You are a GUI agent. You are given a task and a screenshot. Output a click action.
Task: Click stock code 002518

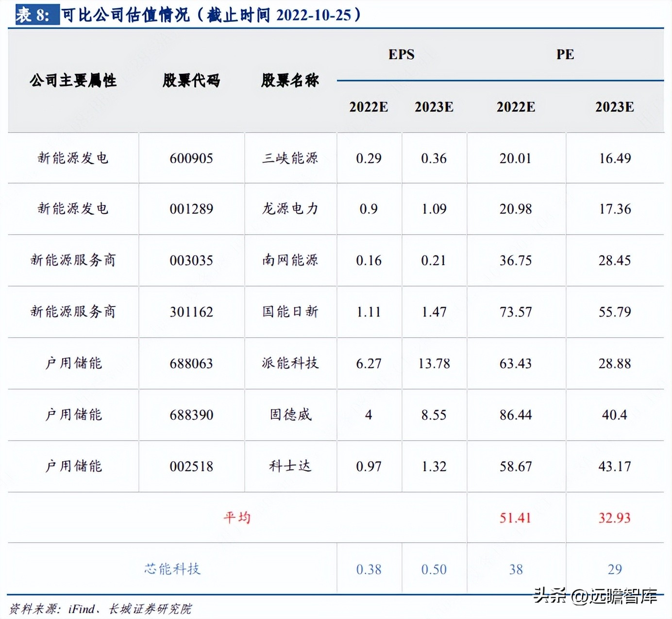tap(191, 466)
